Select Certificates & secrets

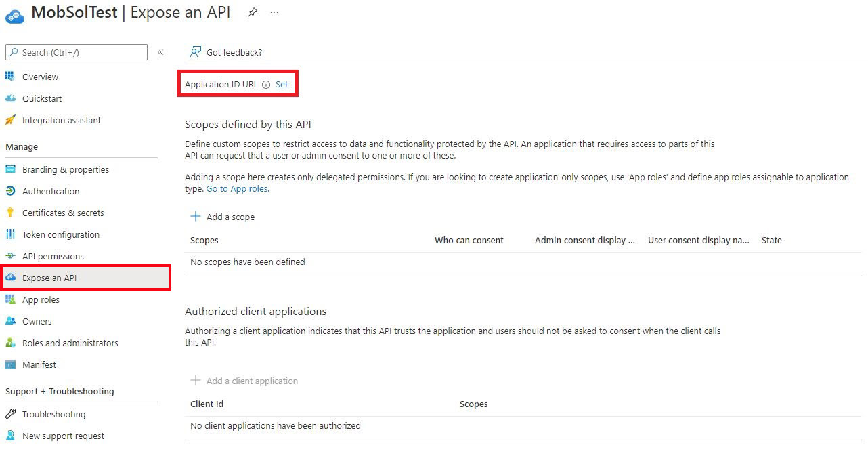63,213
